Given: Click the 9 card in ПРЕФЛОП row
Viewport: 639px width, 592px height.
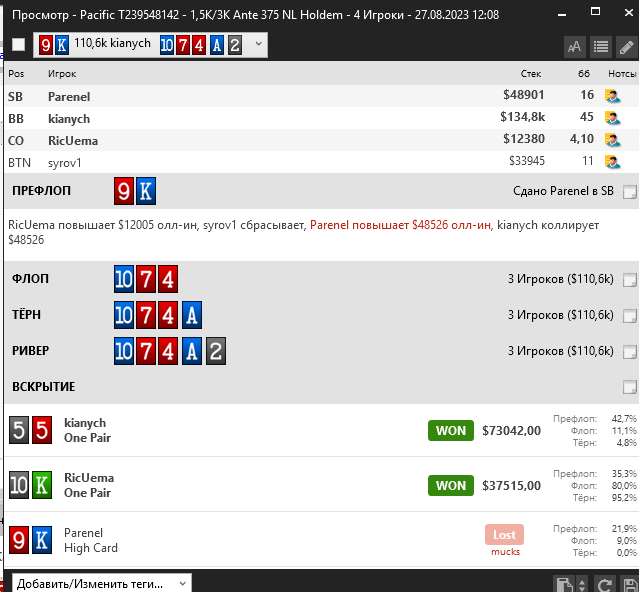Looking at the screenshot, I should [124, 191].
